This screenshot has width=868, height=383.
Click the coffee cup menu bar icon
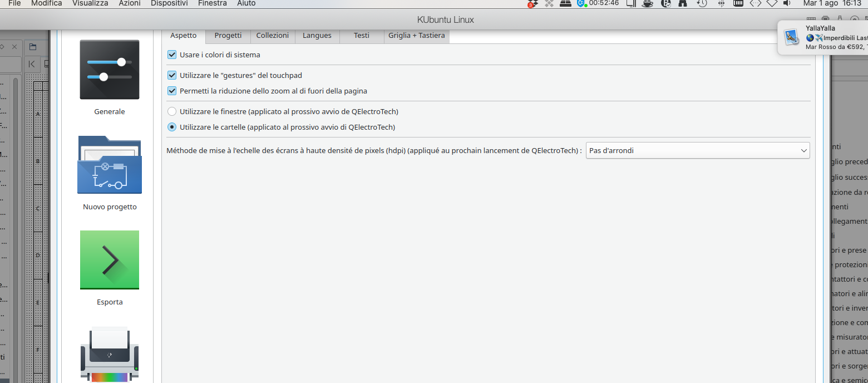[x=648, y=3]
